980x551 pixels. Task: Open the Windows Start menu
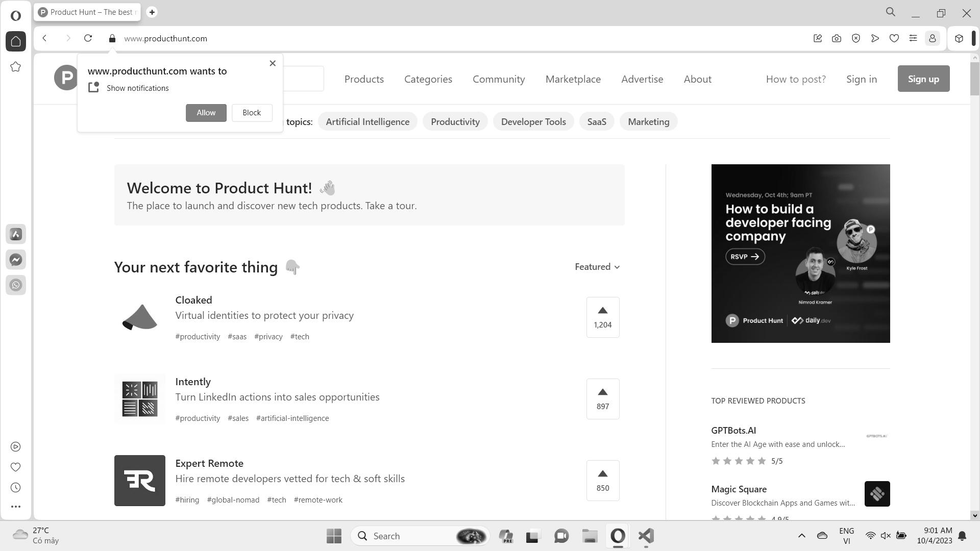point(334,536)
